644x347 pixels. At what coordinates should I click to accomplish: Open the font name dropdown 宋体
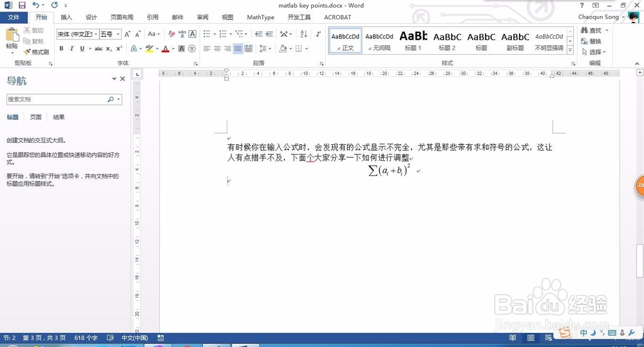[96, 34]
